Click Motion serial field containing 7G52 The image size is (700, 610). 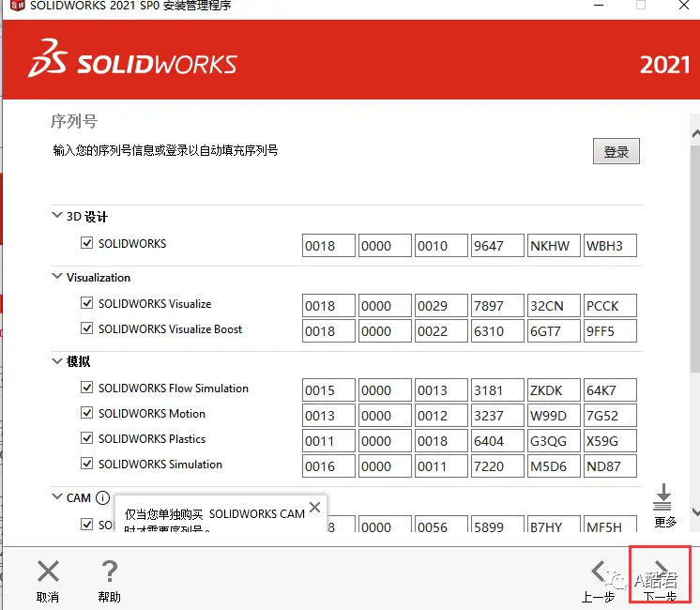610,416
